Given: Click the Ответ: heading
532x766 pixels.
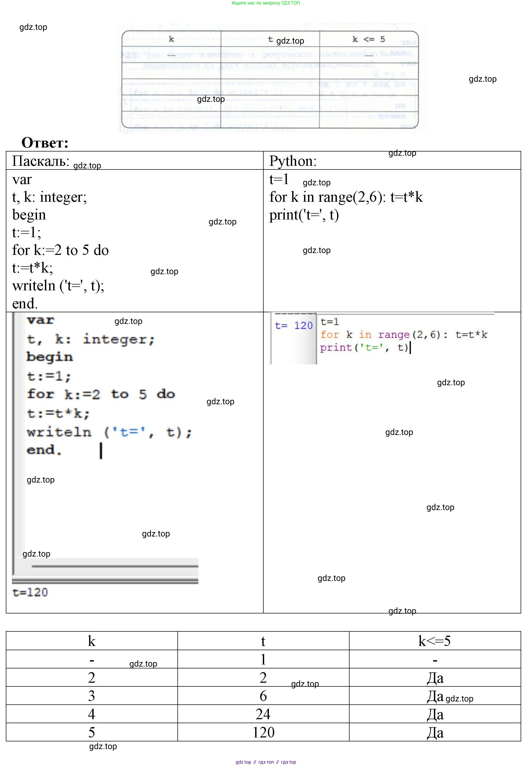Looking at the screenshot, I should (x=45, y=143).
